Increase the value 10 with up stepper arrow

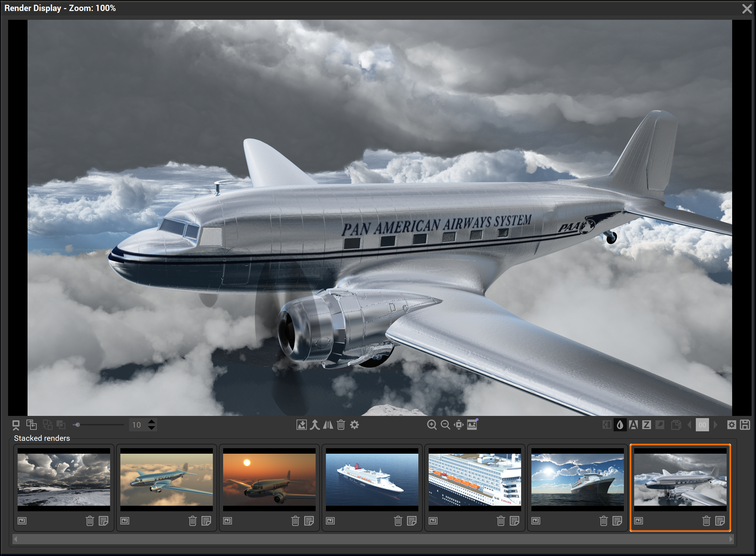[x=152, y=421]
